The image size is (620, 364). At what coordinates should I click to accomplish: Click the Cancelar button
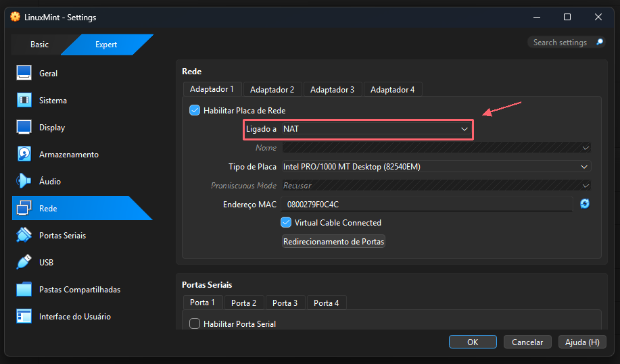[x=527, y=342]
